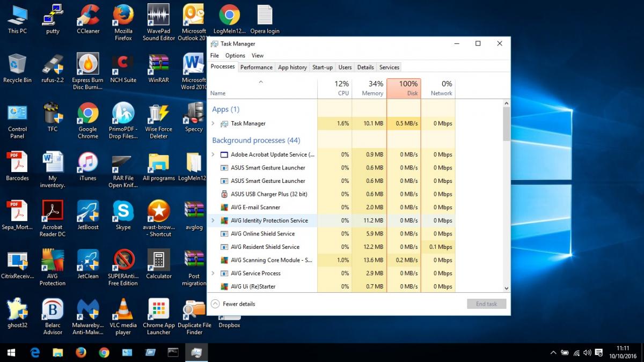This screenshot has width=644, height=362.
Task: Select the iTunes desktop shortcut
Action: [x=88, y=167]
